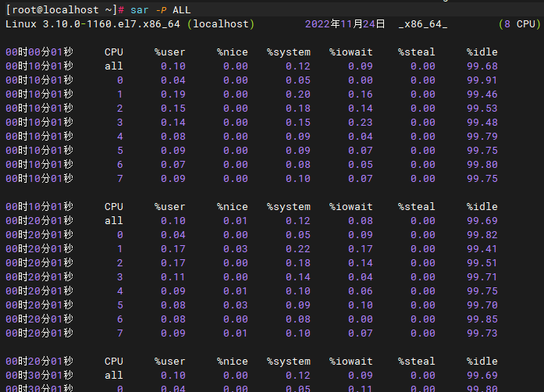Click the 99.41 idle value in second table
544x392 pixels.
(x=482, y=249)
